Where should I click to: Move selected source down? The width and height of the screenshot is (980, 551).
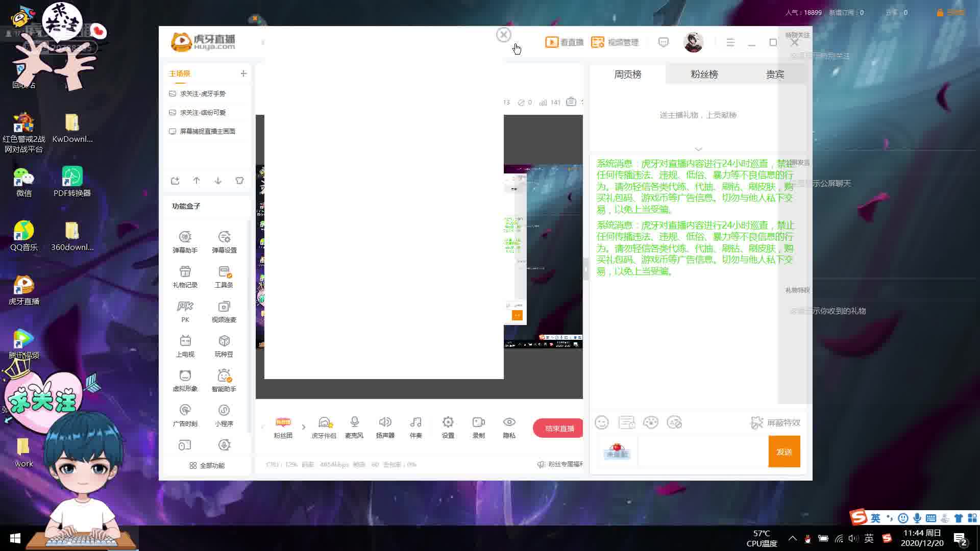(x=218, y=181)
